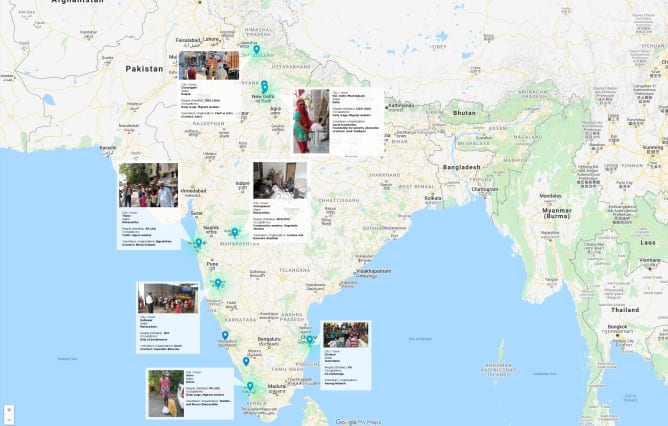Click the Bengaluru city label

(269, 340)
